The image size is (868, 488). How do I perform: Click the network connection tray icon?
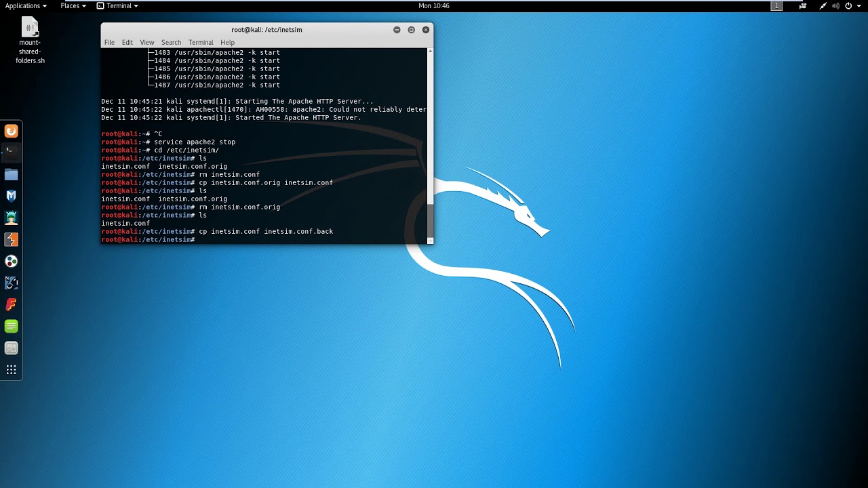tap(823, 5)
